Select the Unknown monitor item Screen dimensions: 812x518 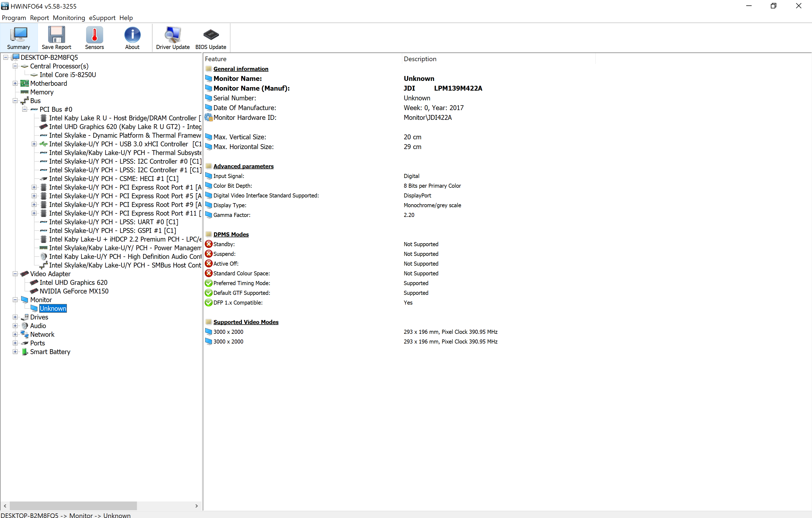pyautogui.click(x=53, y=308)
